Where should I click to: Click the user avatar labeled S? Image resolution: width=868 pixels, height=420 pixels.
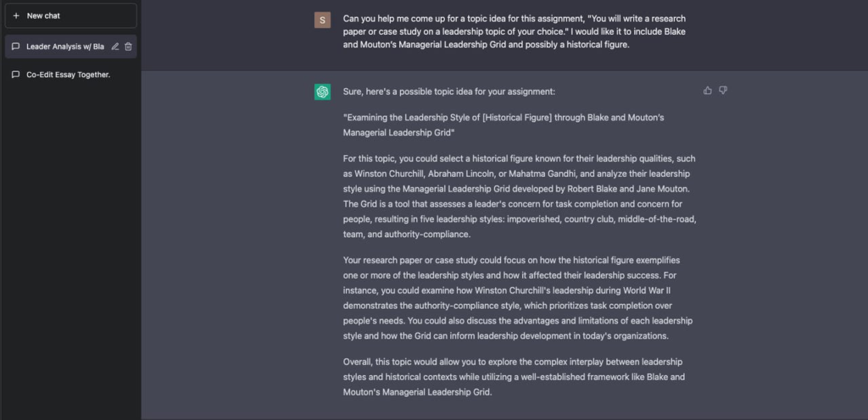click(322, 19)
